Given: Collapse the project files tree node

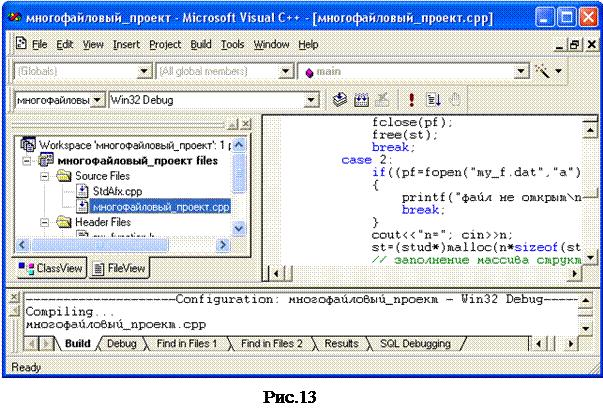Looking at the screenshot, I should point(27,161).
